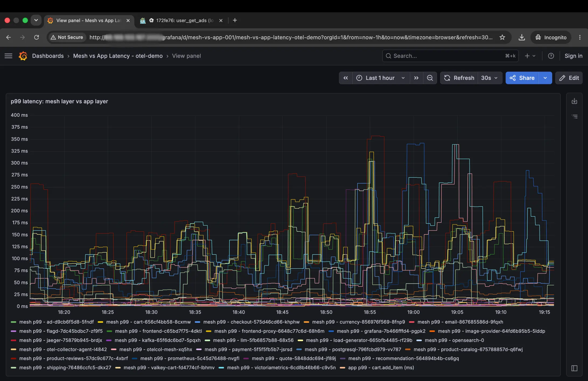The width and height of the screenshot is (588, 381).
Task: Open the plus New menu dropdown
Action: tap(530, 56)
